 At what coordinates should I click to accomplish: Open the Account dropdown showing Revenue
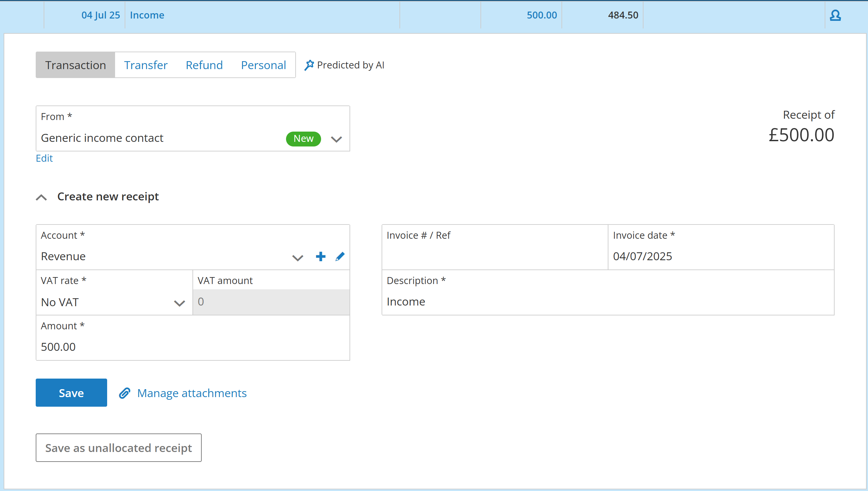(297, 258)
